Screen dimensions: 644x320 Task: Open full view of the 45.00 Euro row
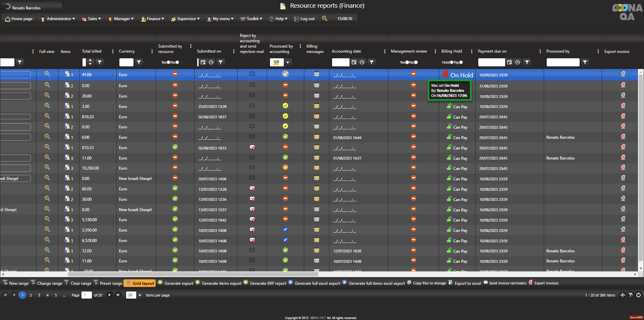click(x=47, y=74)
